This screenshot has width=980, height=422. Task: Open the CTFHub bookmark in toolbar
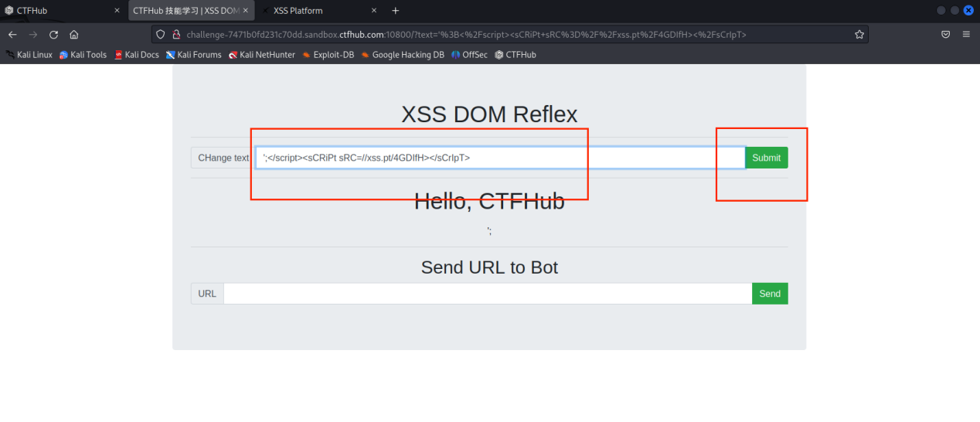pos(516,55)
